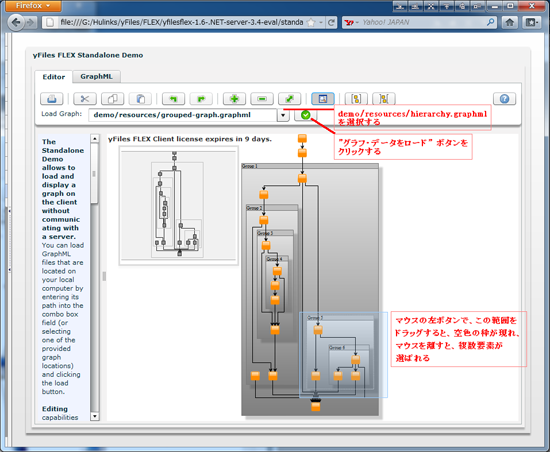Image resolution: width=550 pixels, height=452 pixels.
Task: Expand the Load Graph combo box arrow
Action: pos(283,115)
